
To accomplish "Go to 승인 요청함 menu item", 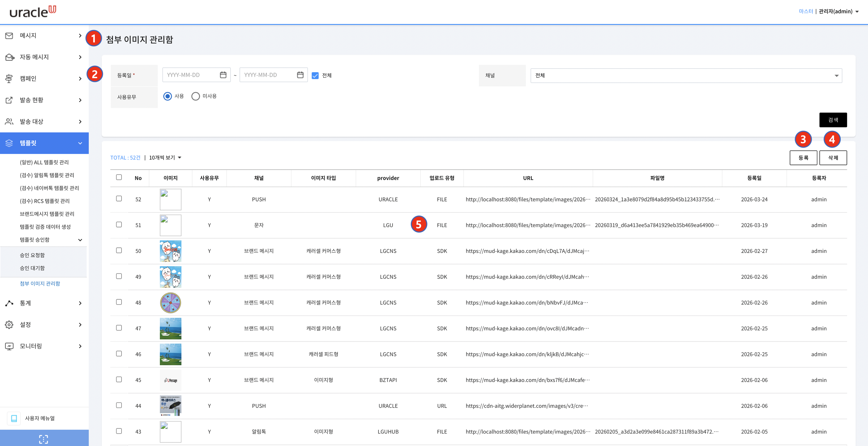I will [32, 255].
